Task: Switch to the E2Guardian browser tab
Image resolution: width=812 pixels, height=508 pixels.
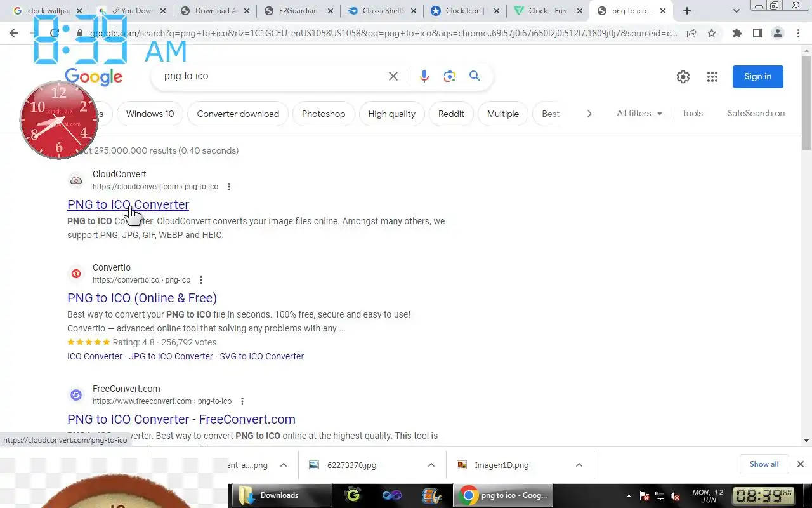Action: click(x=298, y=11)
